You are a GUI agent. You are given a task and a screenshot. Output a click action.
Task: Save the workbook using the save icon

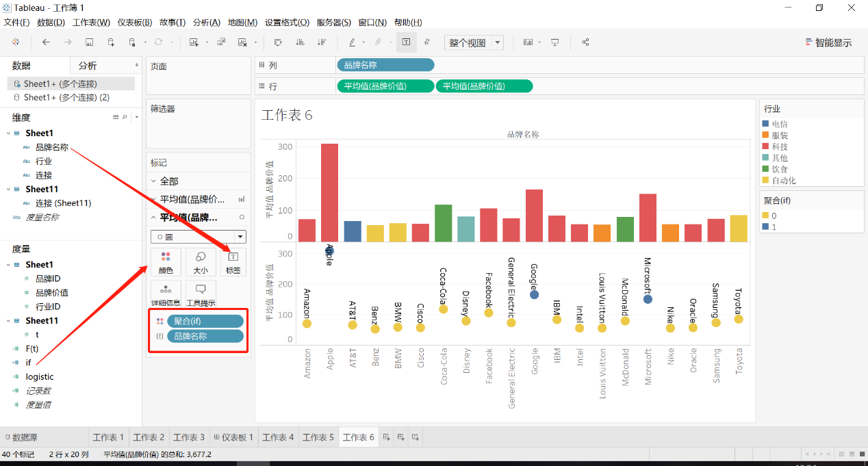(x=89, y=42)
